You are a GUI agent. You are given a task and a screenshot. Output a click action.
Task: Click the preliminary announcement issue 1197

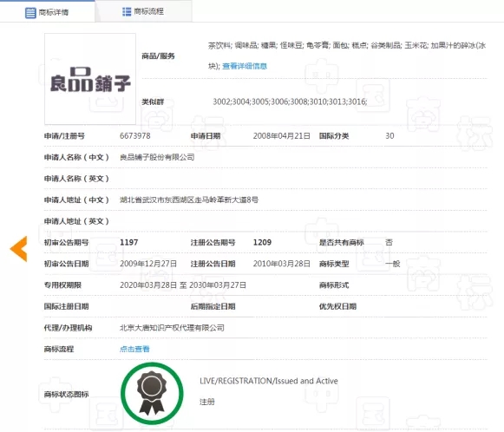tap(129, 242)
